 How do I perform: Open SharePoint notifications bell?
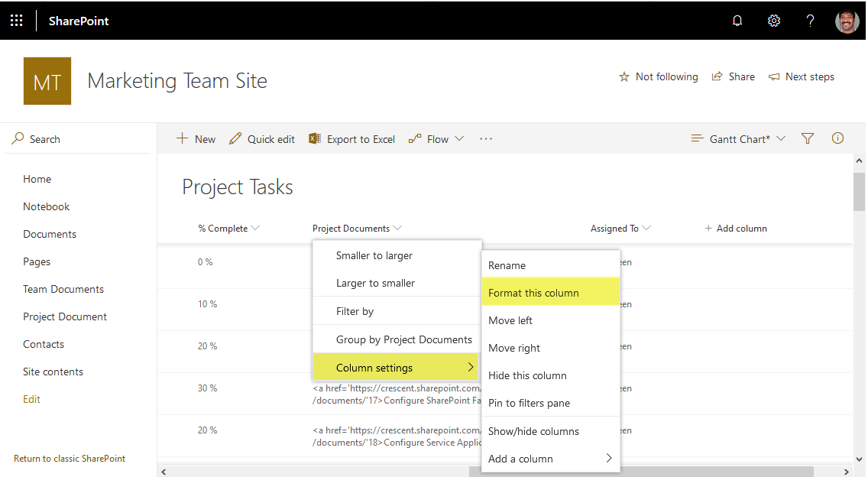point(737,20)
